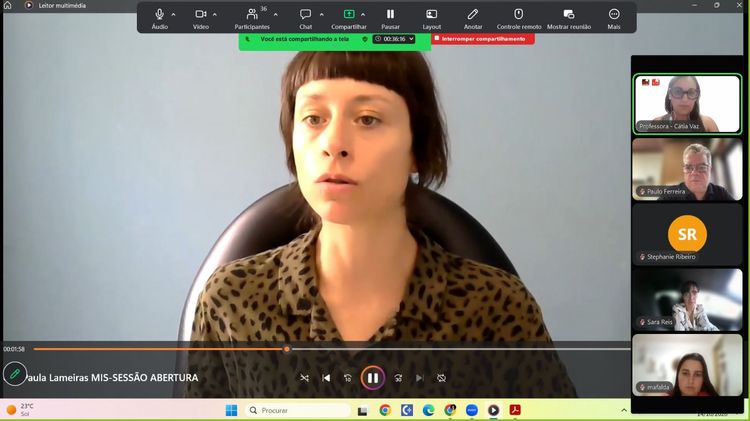This screenshot has height=421, width=750.
Task: Open the media player taskbar icon
Action: [x=493, y=410]
